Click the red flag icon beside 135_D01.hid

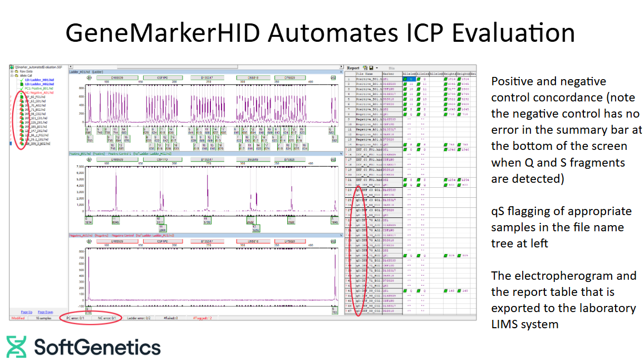(x=22, y=123)
